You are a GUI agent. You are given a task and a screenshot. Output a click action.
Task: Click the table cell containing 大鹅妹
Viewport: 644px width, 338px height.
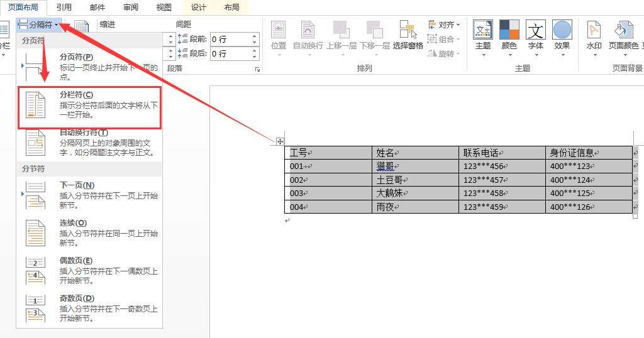pyautogui.click(x=414, y=194)
